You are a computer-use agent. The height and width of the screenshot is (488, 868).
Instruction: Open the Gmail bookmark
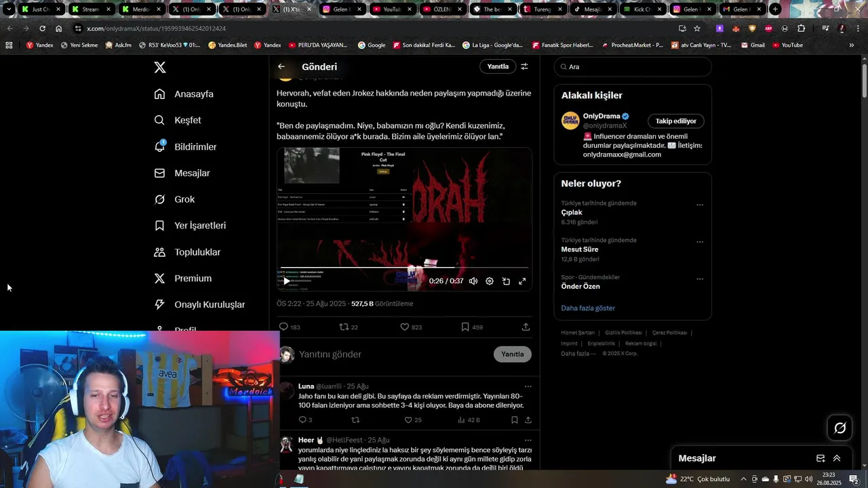coord(753,45)
